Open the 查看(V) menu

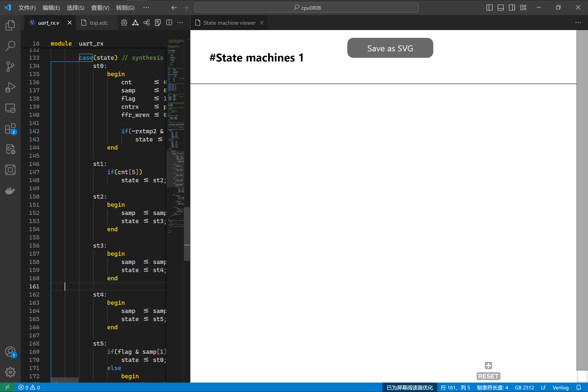(100, 8)
